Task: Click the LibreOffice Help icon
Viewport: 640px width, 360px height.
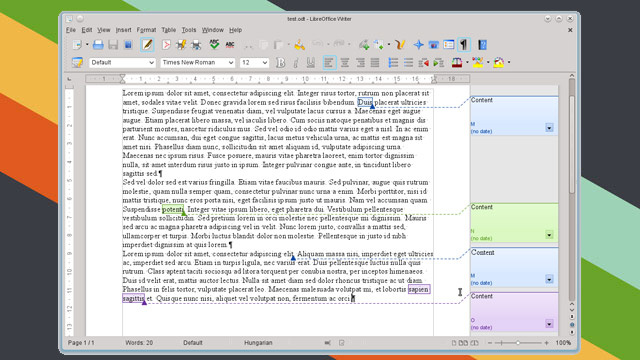Action: pyautogui.click(x=482, y=45)
